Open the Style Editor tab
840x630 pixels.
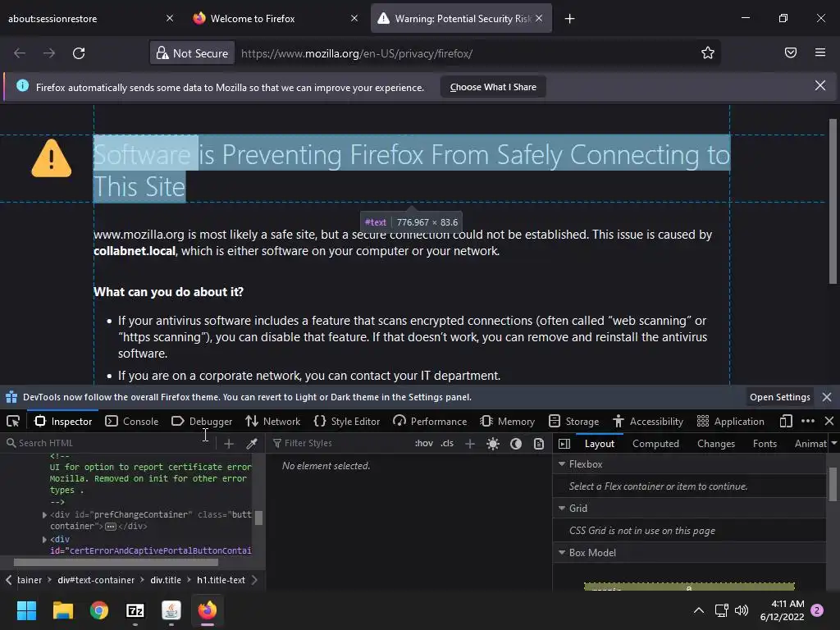pos(347,422)
